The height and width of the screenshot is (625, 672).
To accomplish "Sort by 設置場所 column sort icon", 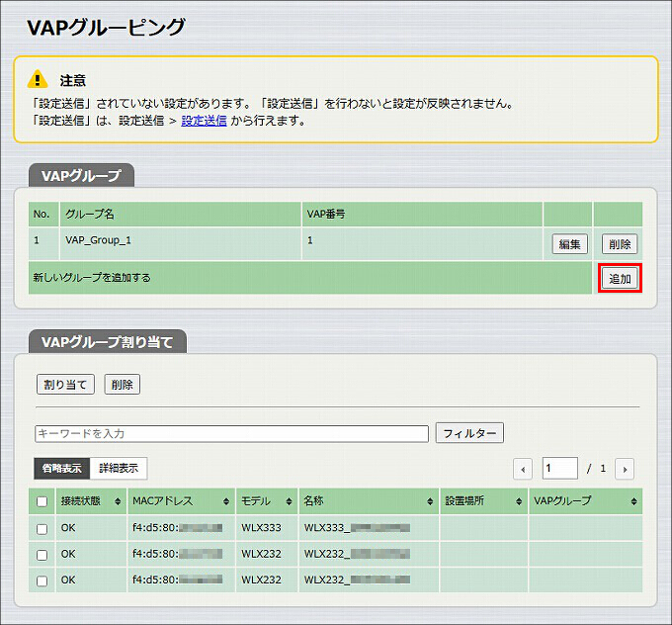I will (x=519, y=501).
